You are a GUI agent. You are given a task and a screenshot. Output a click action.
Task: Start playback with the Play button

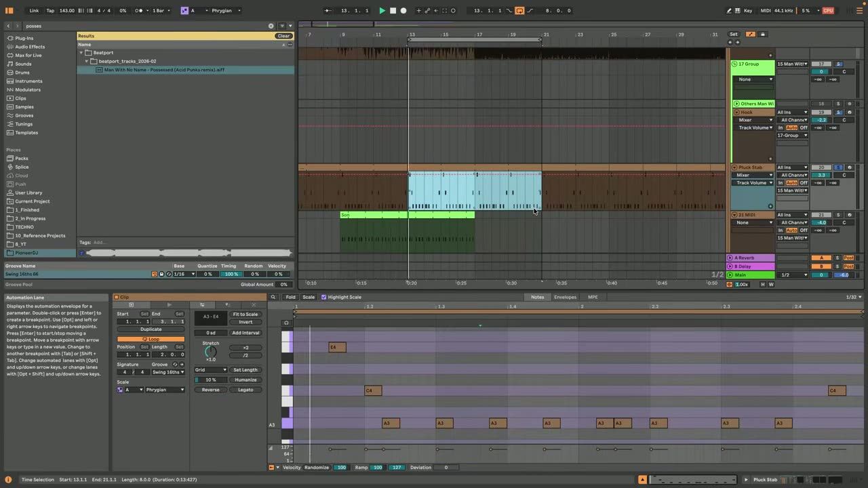tap(382, 11)
